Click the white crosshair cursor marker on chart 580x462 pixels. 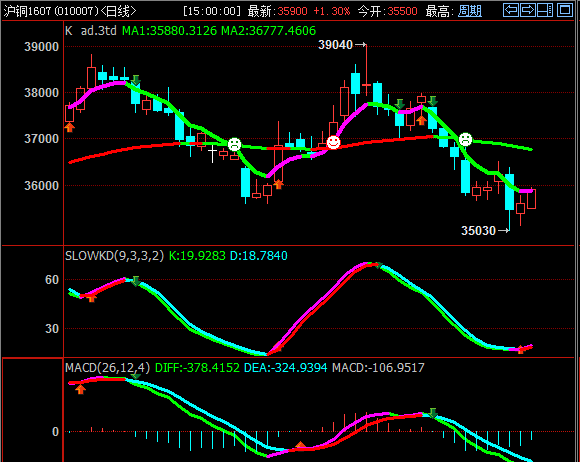pos(212,153)
